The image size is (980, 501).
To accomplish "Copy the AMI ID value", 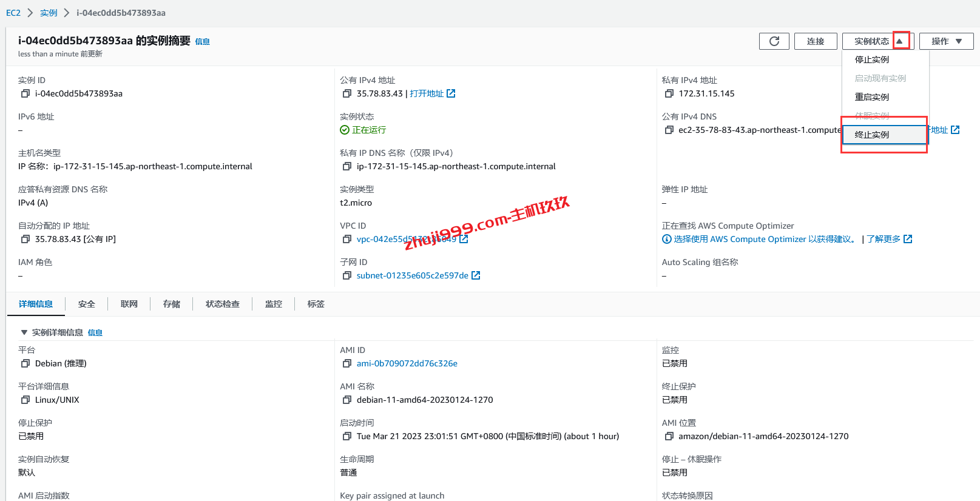I will coord(347,363).
